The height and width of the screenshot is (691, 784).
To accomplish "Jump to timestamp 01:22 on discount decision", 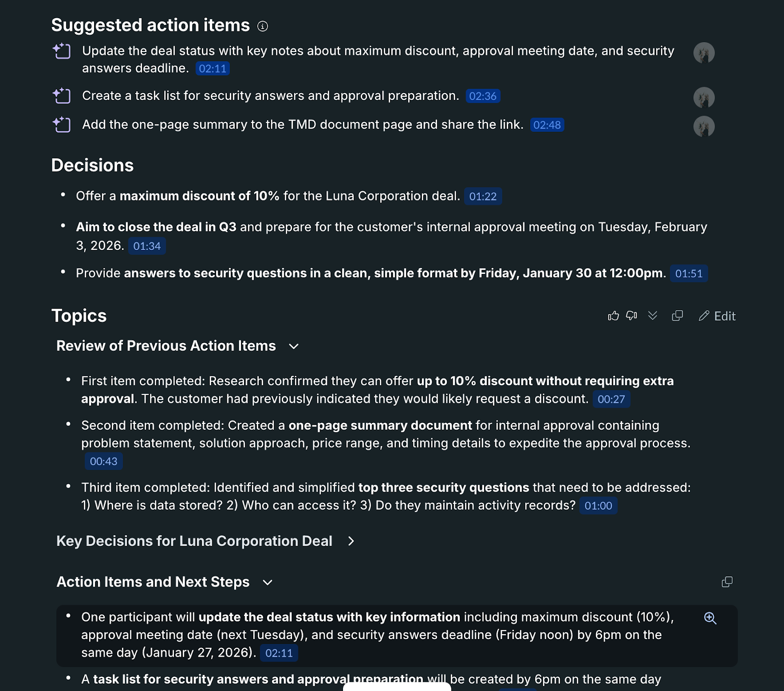I will click(482, 197).
